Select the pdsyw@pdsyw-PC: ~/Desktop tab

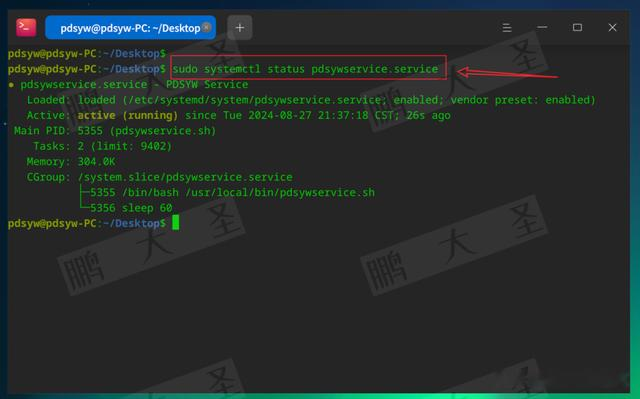coord(130,28)
